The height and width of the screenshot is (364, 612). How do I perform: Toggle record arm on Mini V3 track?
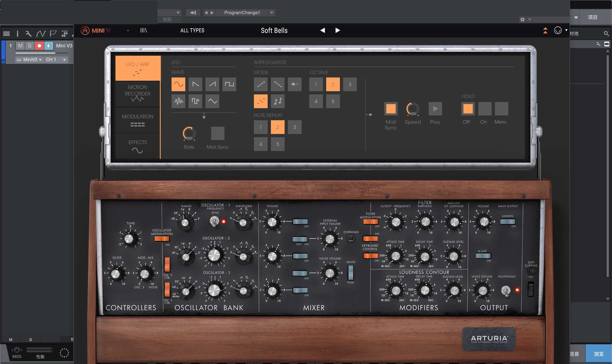click(39, 46)
